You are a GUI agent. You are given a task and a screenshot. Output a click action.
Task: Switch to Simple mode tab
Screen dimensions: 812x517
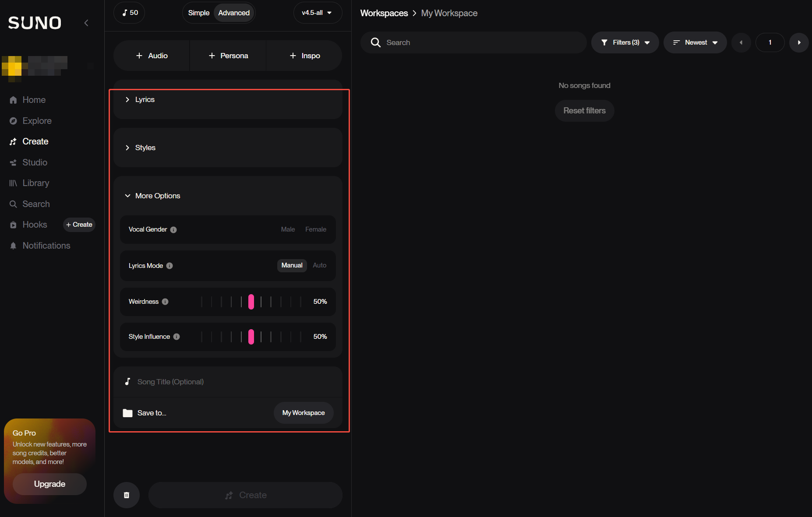pos(198,13)
